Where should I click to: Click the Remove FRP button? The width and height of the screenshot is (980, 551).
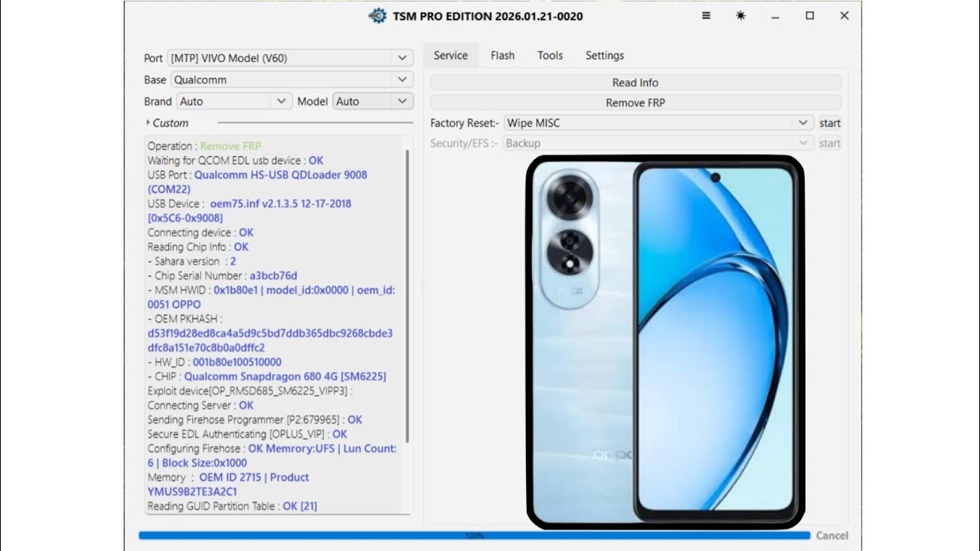tap(635, 103)
